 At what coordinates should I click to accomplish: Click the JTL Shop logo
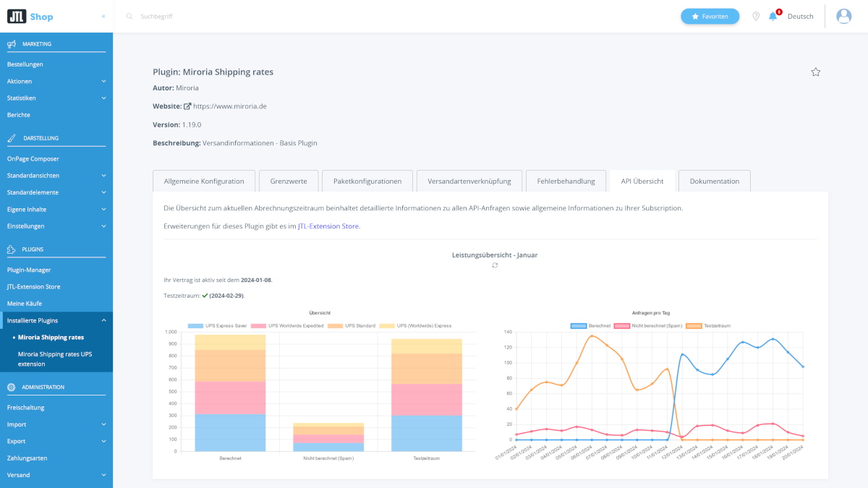pos(30,16)
